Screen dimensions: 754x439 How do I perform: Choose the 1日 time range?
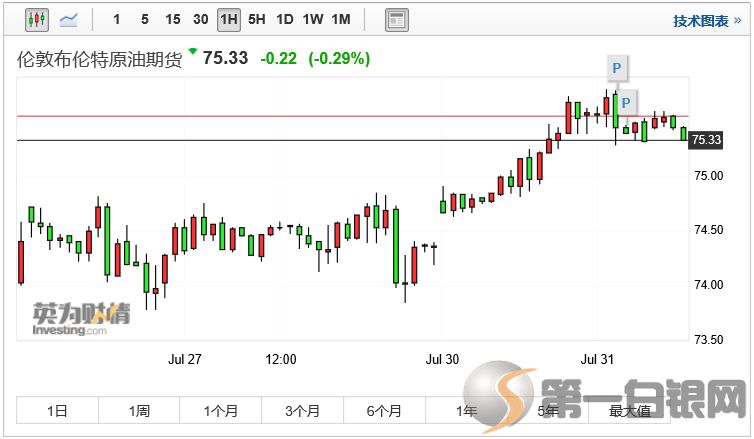click(x=57, y=411)
